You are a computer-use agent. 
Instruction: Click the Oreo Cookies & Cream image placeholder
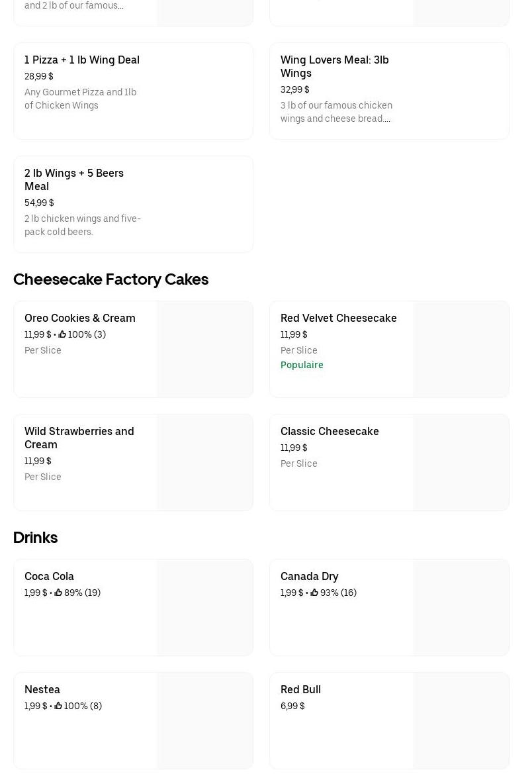[x=205, y=350]
